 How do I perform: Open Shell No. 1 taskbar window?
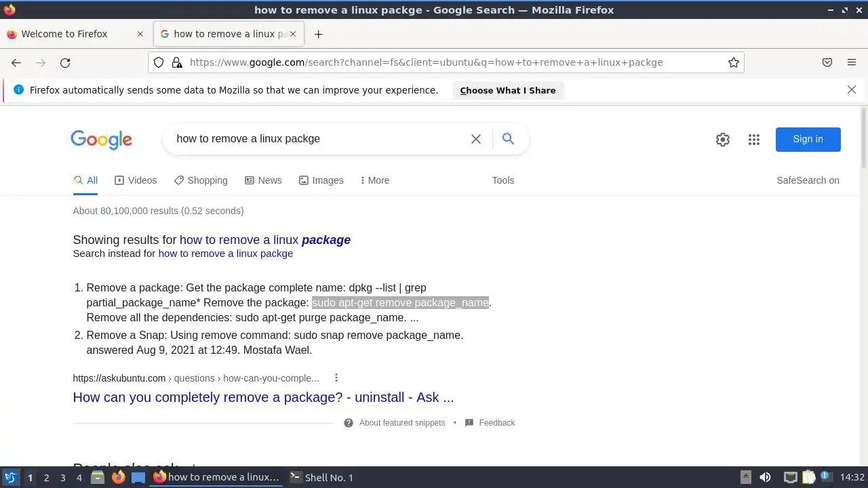tap(321, 477)
